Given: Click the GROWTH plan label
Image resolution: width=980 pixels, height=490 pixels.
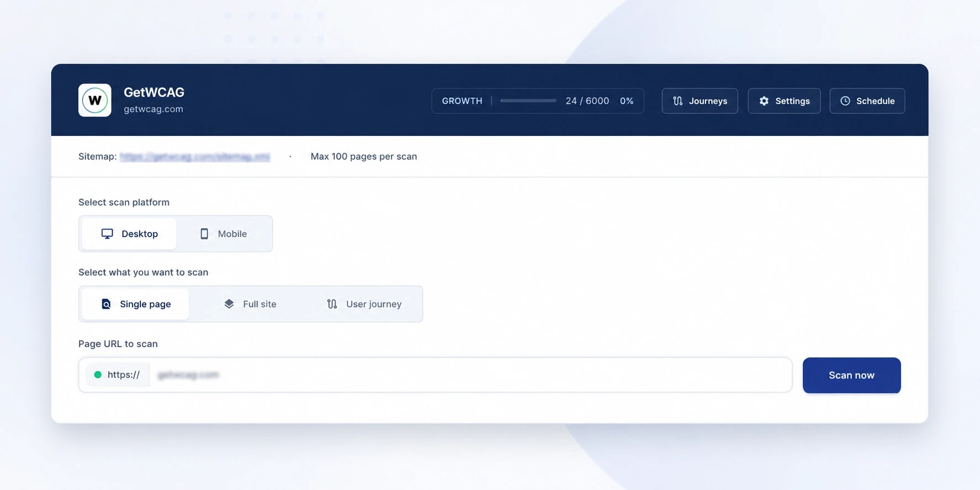Looking at the screenshot, I should coord(462,101).
